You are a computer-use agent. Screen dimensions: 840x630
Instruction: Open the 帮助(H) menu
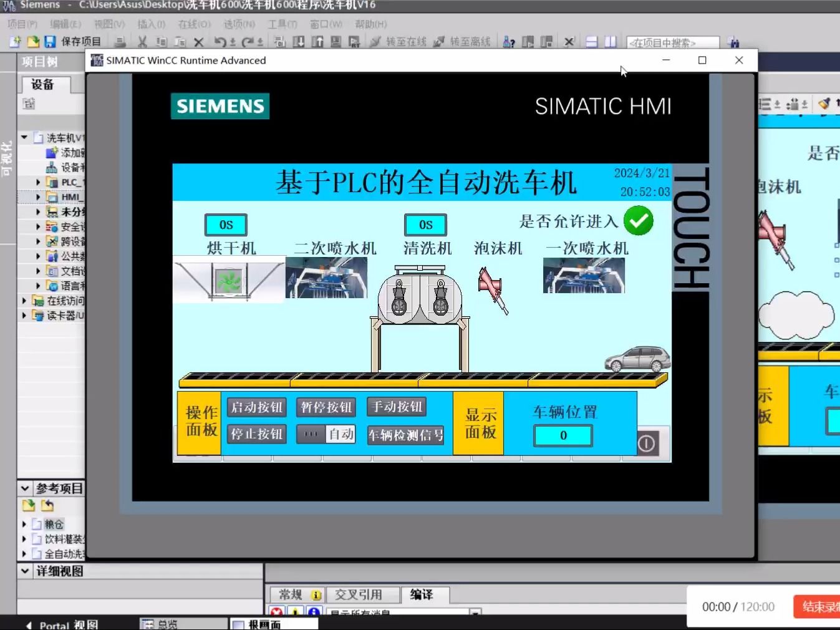click(x=371, y=24)
